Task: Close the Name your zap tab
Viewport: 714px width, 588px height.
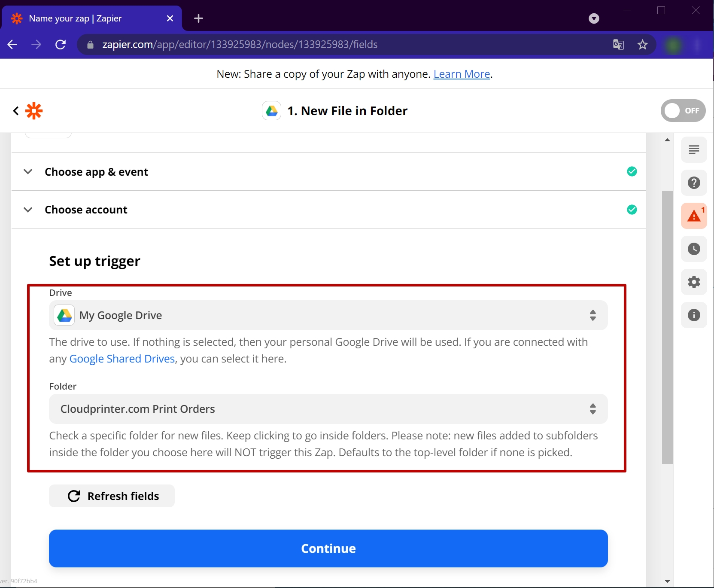Action: pos(170,18)
